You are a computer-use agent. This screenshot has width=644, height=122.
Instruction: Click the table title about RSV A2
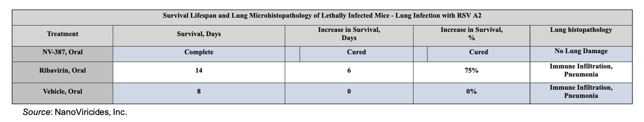[322, 16]
